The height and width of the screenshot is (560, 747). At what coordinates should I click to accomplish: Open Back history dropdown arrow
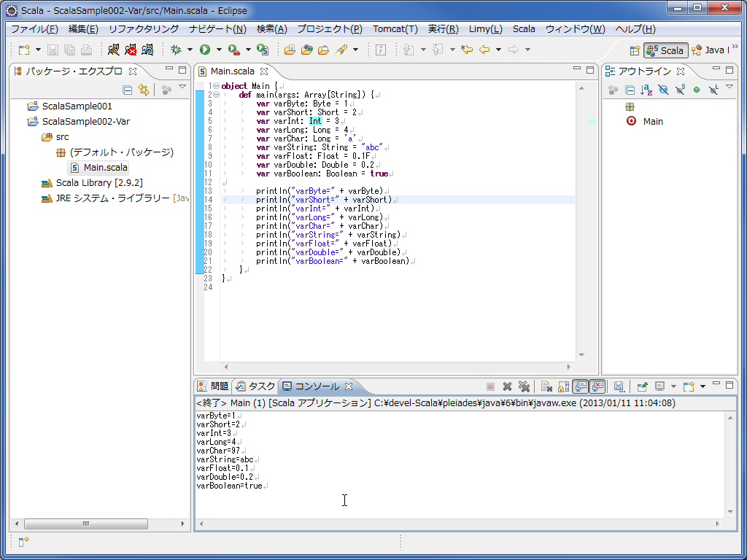point(498,50)
